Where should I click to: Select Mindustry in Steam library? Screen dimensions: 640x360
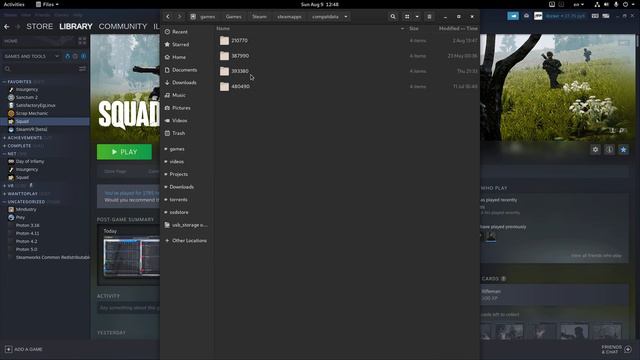(26, 209)
